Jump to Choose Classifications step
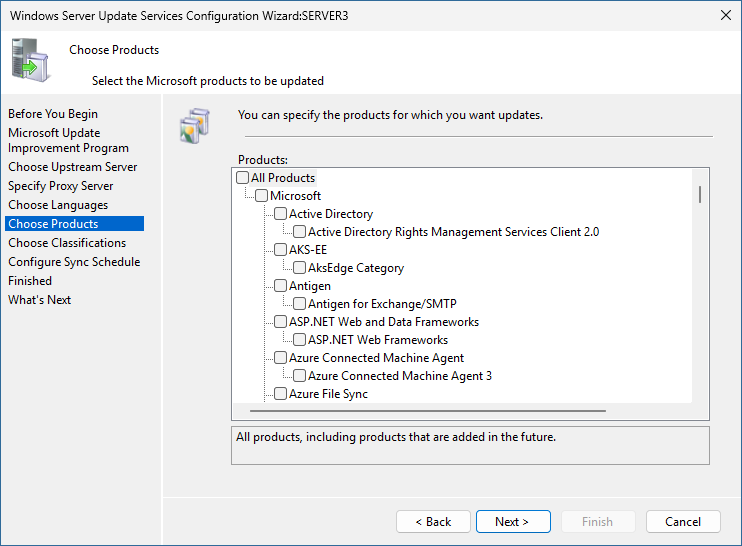The width and height of the screenshot is (742, 546). [67, 243]
